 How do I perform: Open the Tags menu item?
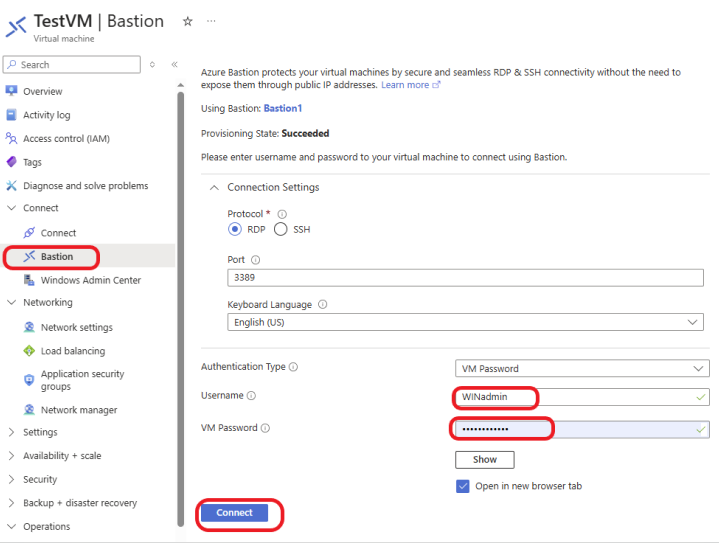pyautogui.click(x=32, y=162)
